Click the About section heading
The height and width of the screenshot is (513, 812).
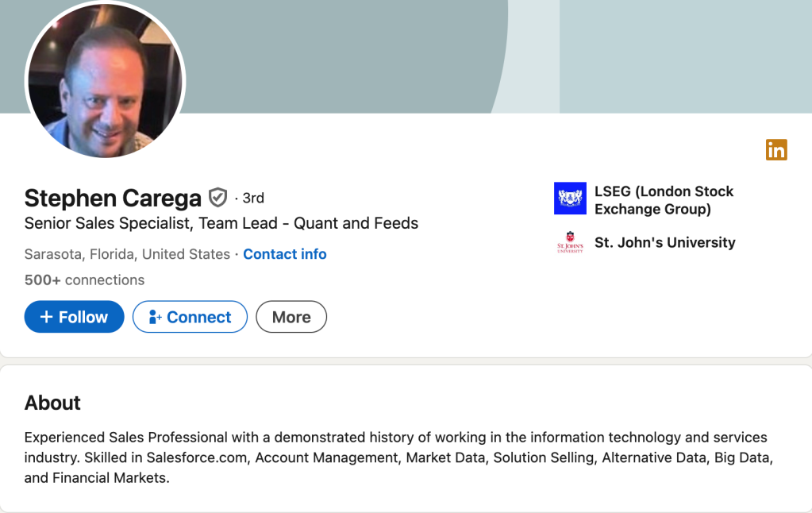click(x=52, y=403)
